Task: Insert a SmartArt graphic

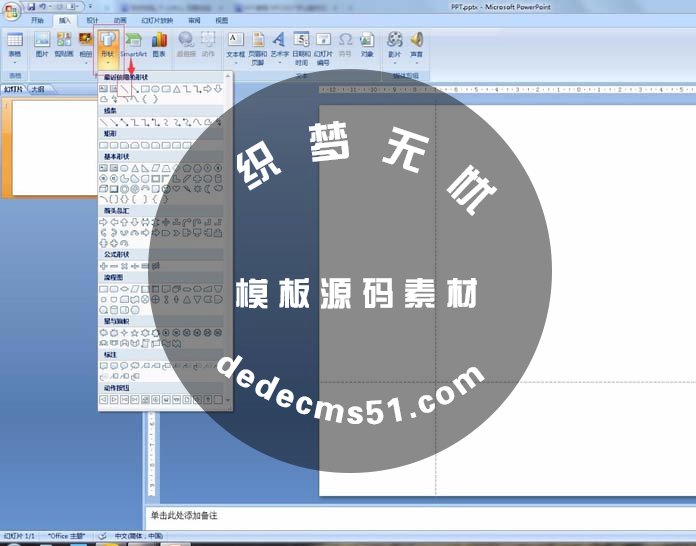Action: tap(134, 44)
